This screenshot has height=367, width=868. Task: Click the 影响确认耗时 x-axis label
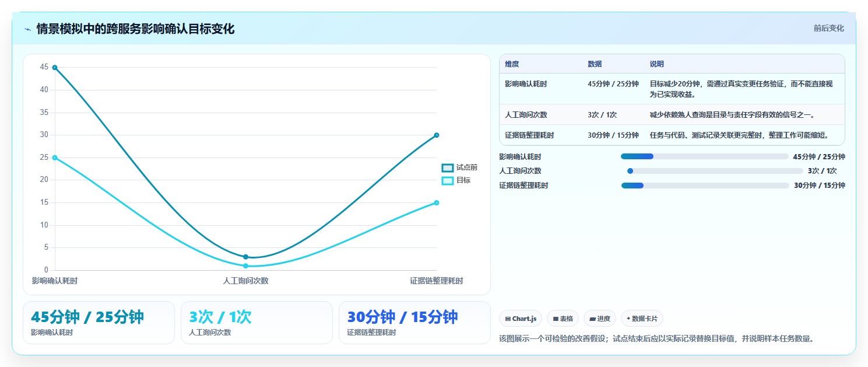tap(55, 281)
